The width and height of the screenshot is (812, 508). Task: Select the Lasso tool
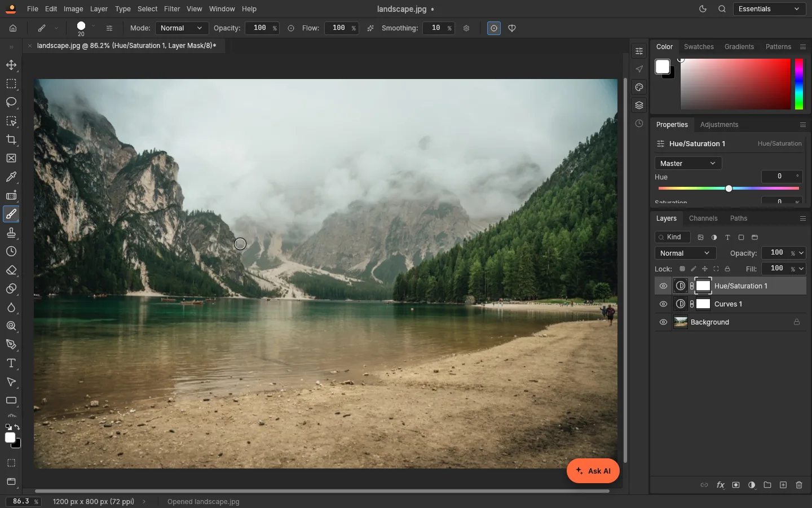pyautogui.click(x=11, y=102)
